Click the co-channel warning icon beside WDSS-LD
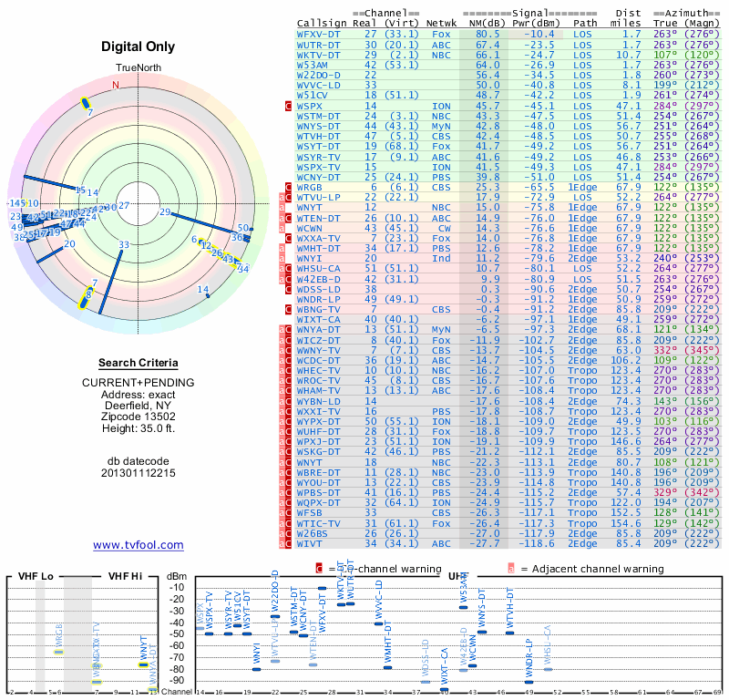The image size is (729, 700). (x=289, y=287)
